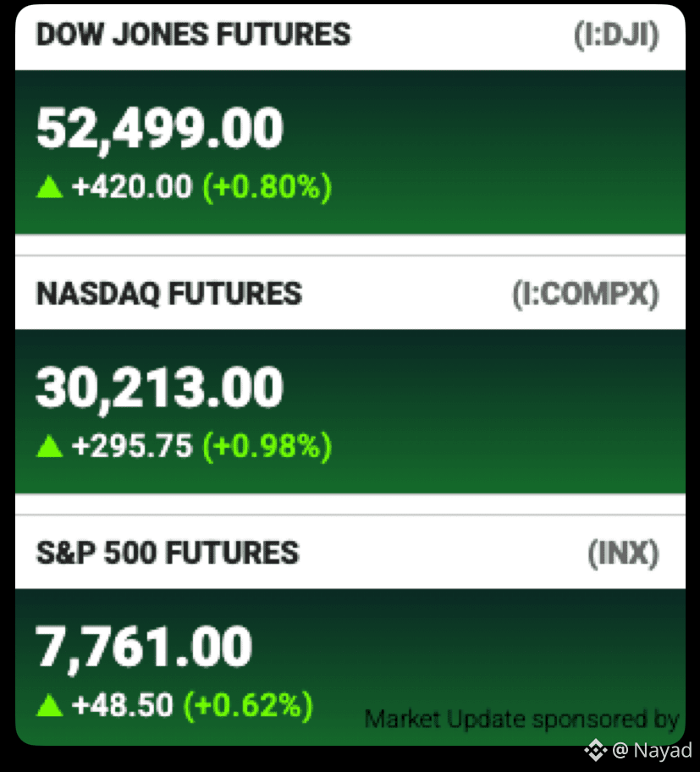Click the Market Update sponsored by text
Image resolution: width=700 pixels, height=772 pixels.
[521, 720]
